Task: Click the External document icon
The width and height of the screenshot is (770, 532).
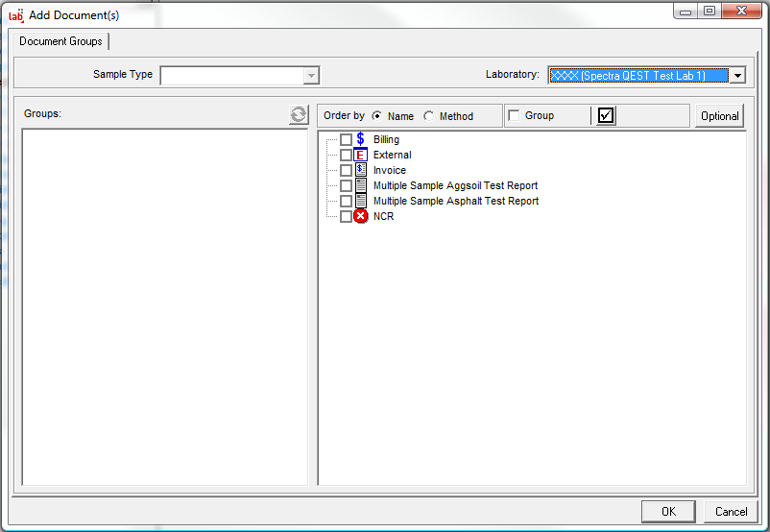Action: pyautogui.click(x=361, y=155)
